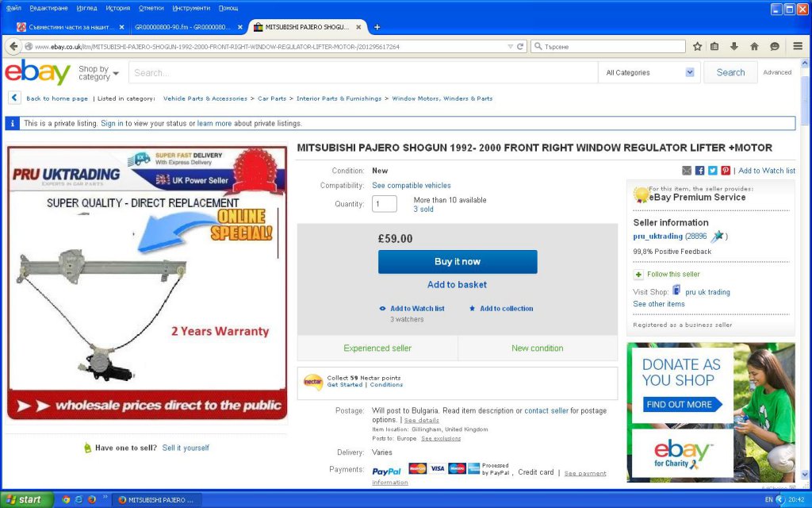Open See compatible vehicles link
This screenshot has height=508, width=812.
coord(412,186)
